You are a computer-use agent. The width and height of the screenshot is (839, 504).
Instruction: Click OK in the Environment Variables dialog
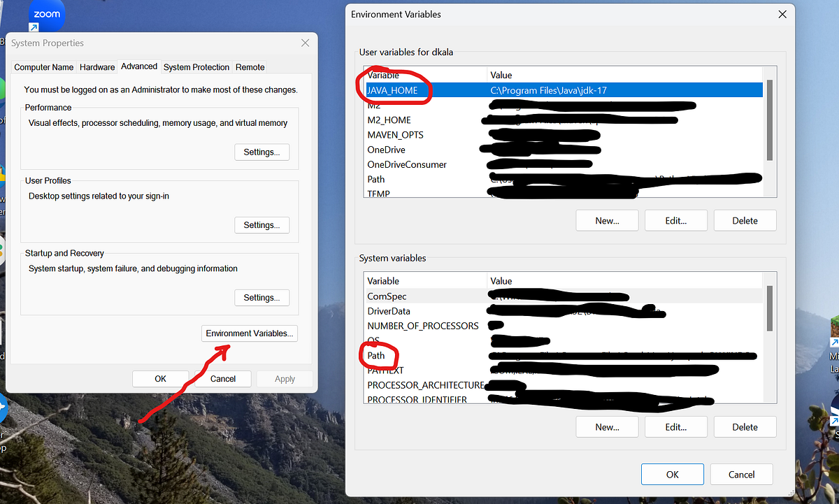pyautogui.click(x=672, y=474)
